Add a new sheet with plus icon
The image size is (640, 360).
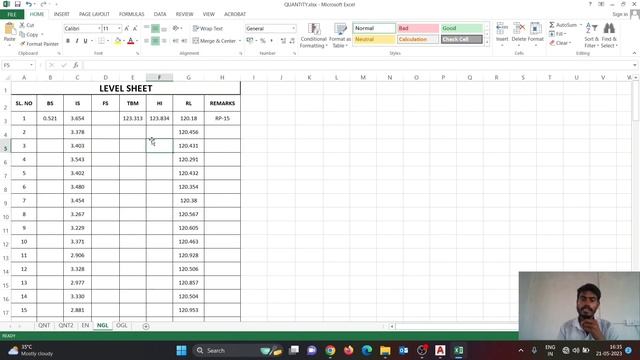point(146,326)
